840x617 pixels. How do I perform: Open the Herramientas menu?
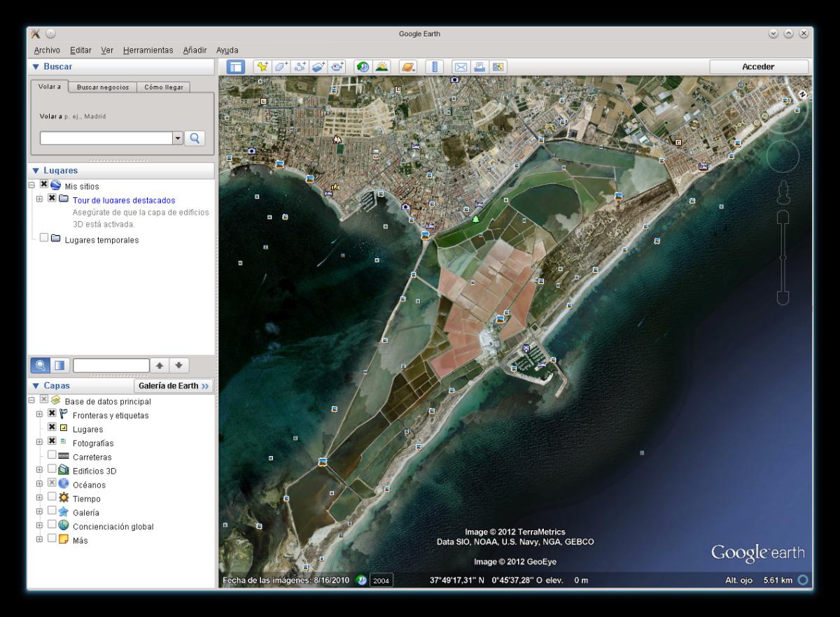click(x=148, y=50)
